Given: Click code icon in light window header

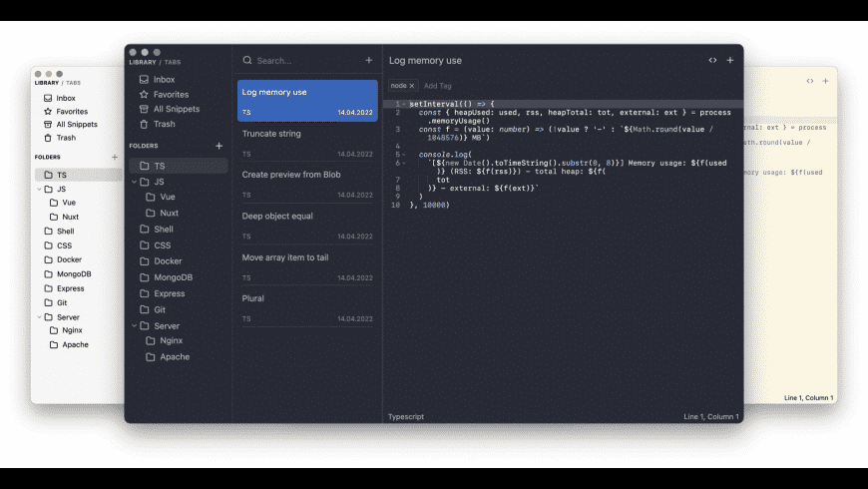Looking at the screenshot, I should click(x=810, y=81).
